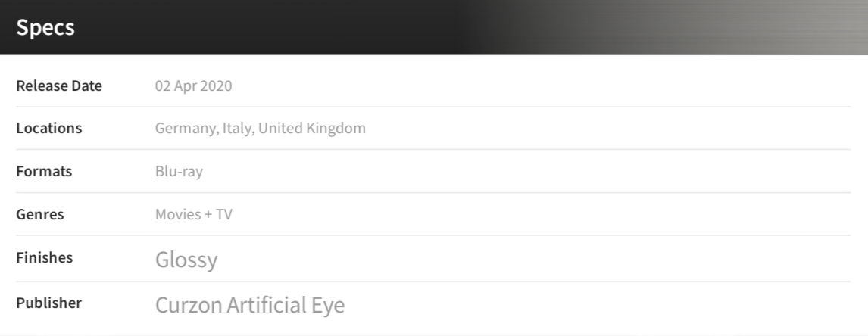Select Italy in the Locations list
The image size is (868, 336).
237,129
